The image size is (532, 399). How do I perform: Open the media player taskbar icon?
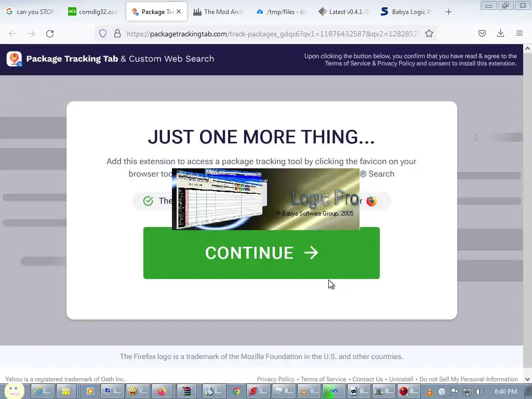click(90, 391)
